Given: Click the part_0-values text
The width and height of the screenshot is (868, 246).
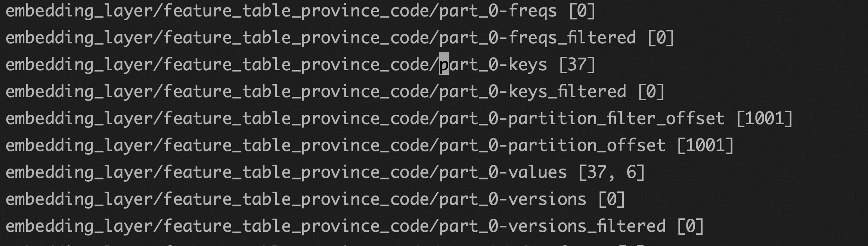Looking at the screenshot, I should [x=503, y=172].
